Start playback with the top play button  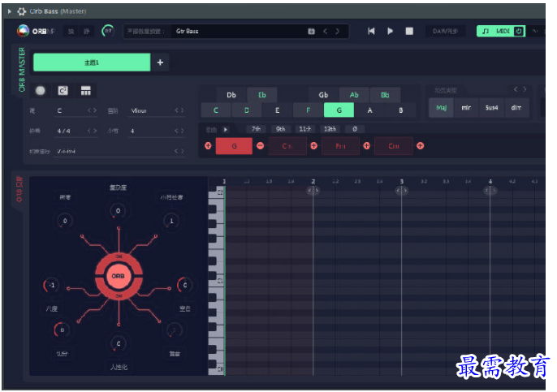point(390,31)
